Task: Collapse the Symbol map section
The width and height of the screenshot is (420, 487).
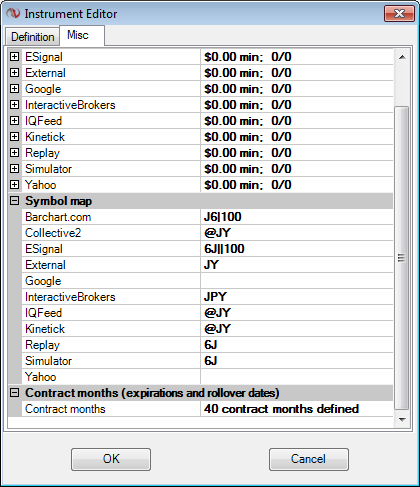Action: point(14,201)
